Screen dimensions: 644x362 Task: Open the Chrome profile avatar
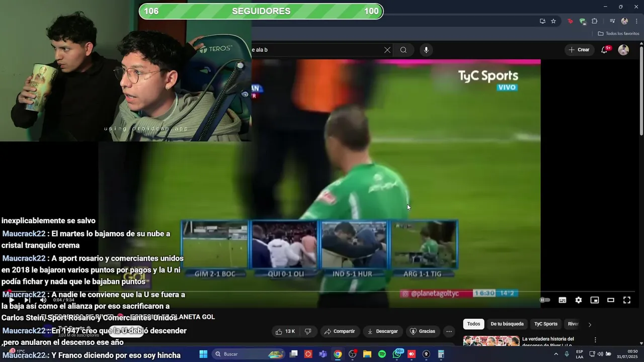(x=624, y=21)
